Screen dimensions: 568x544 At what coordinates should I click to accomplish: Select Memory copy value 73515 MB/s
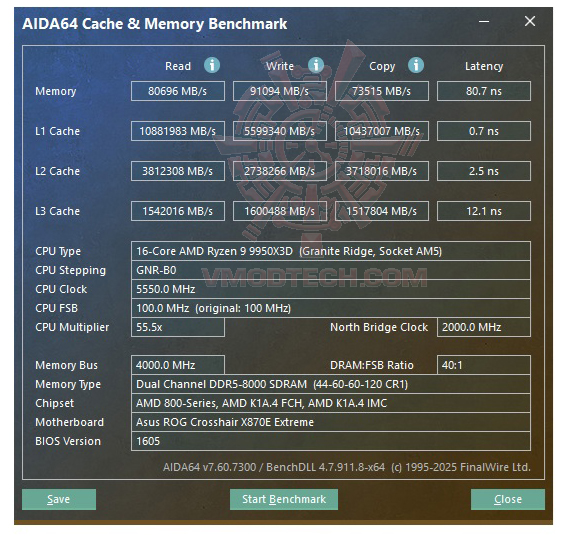click(382, 91)
